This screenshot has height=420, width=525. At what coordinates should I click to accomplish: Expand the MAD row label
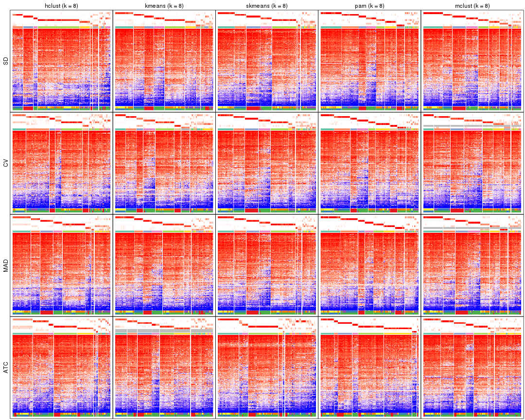coord(5,265)
